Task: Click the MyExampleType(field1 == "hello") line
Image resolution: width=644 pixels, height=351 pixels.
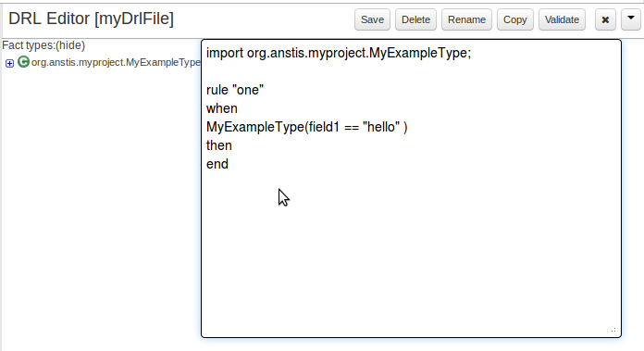Action: [x=307, y=127]
